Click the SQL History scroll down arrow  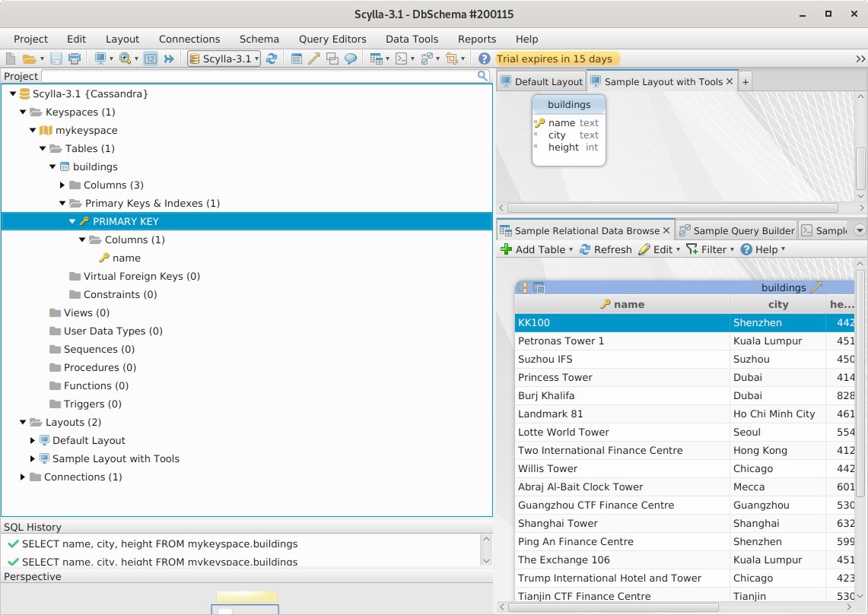[486, 561]
